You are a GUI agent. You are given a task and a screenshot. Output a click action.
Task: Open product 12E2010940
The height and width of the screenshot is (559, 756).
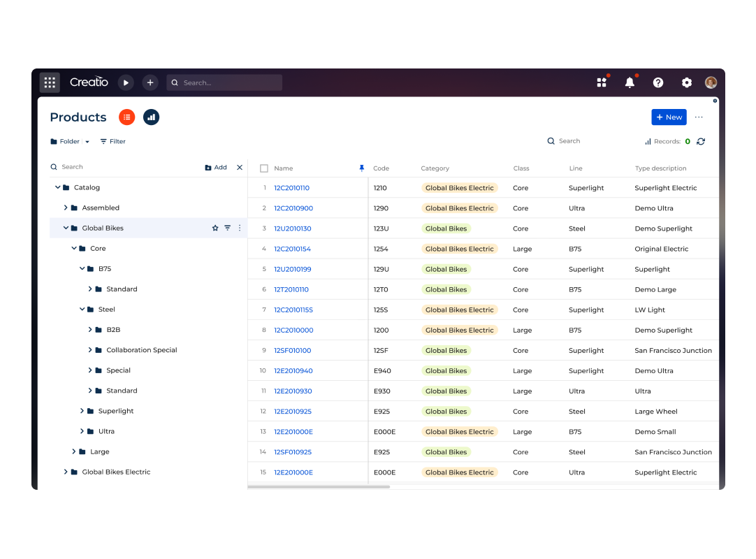tap(293, 371)
